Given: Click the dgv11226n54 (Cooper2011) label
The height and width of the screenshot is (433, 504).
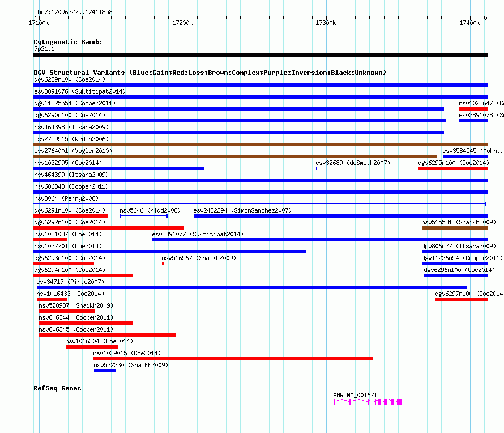Looking at the screenshot, I should tap(462, 258).
